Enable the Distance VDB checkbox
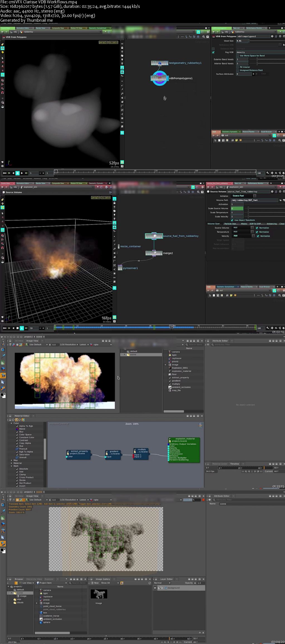Image resolution: width=285 pixels, height=644 pixels. point(213,49)
